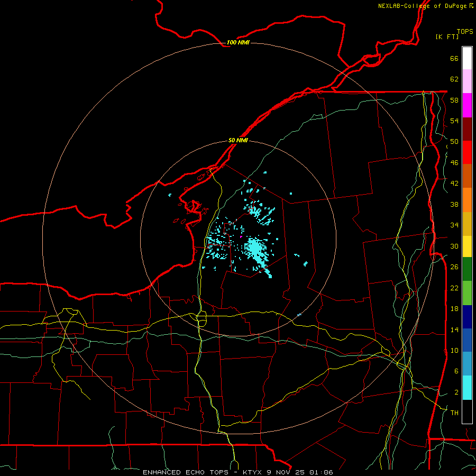Click the ENHANCED ECHO TOPS caption

[186, 472]
